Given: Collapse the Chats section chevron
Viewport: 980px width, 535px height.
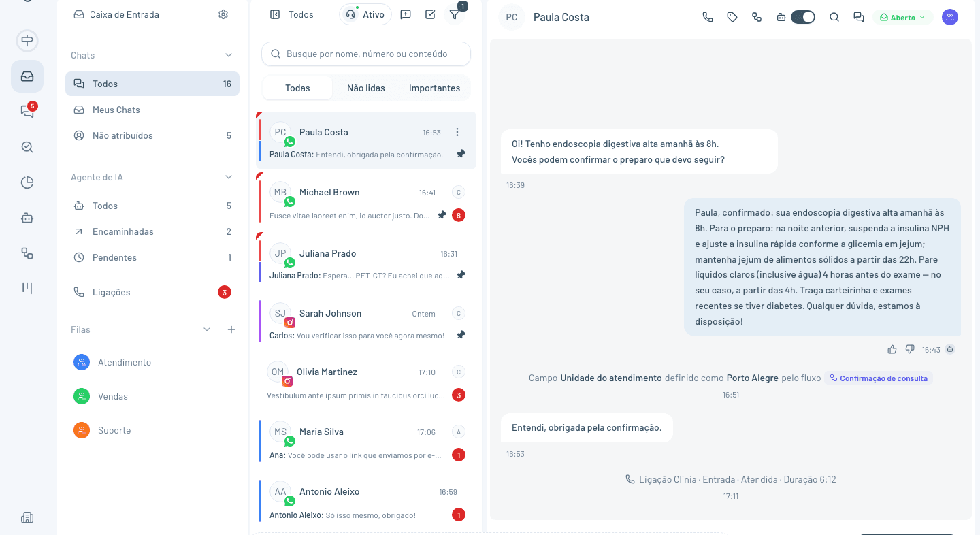Looking at the screenshot, I should coord(229,55).
